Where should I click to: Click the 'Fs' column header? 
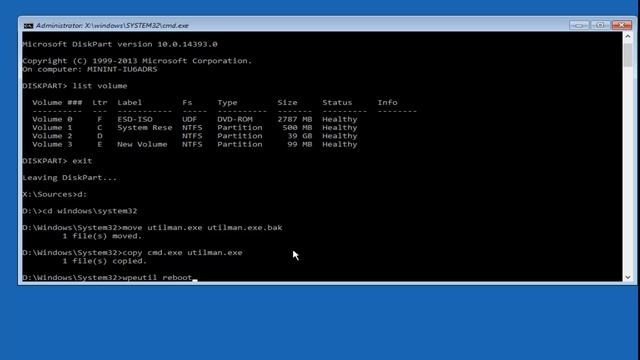187,102
